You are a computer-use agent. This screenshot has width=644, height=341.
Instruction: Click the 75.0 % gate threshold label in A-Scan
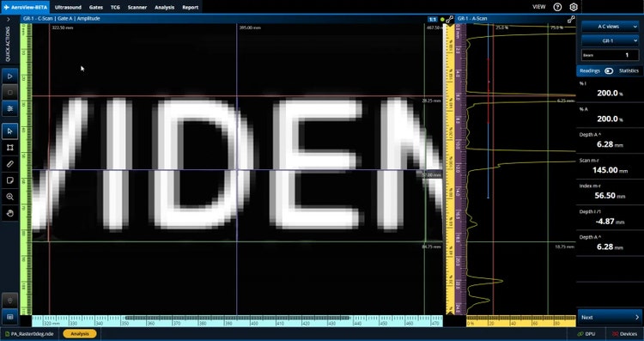(x=556, y=28)
